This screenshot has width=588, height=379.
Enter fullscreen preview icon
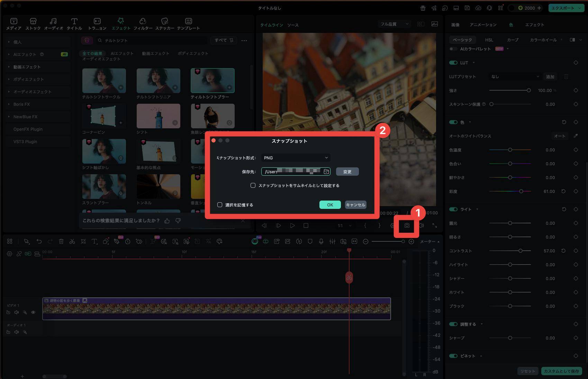pyautogui.click(x=435, y=225)
